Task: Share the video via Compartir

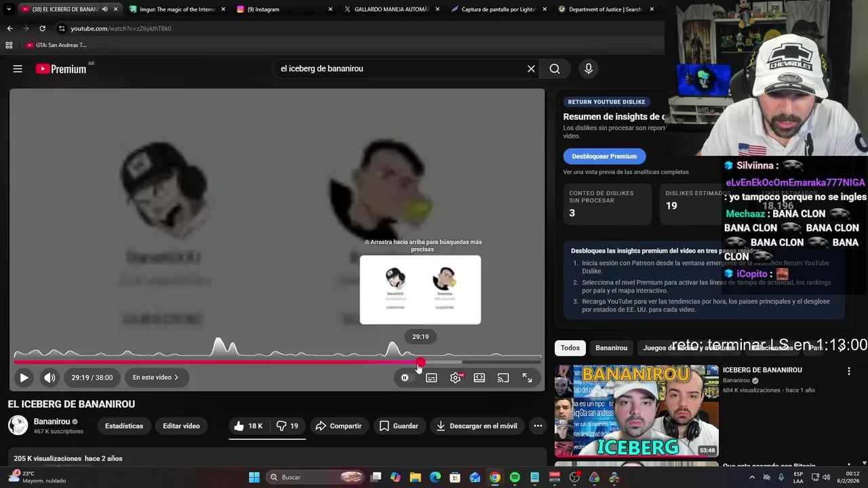Action: pyautogui.click(x=338, y=426)
